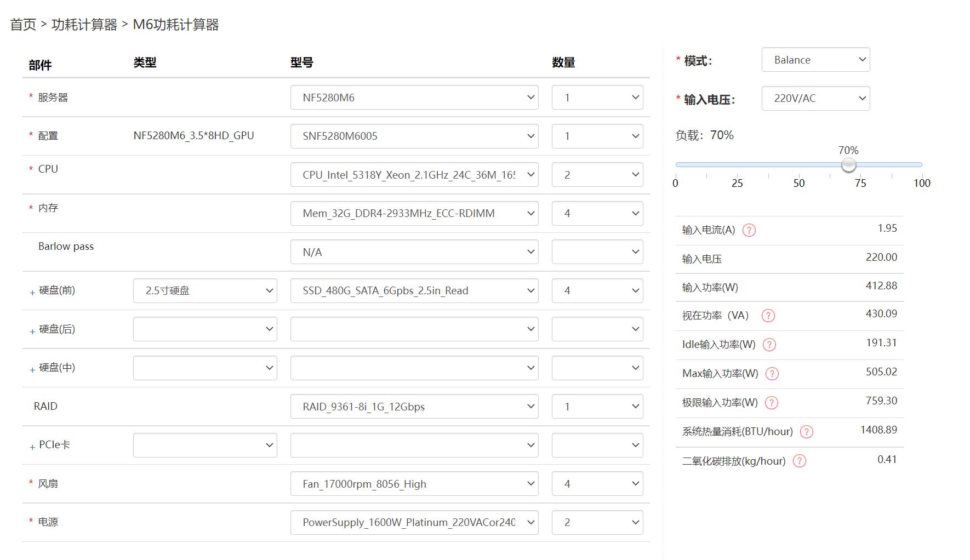Go to 首页 in breadcrumb
This screenshot has width=970, height=560.
[23, 25]
